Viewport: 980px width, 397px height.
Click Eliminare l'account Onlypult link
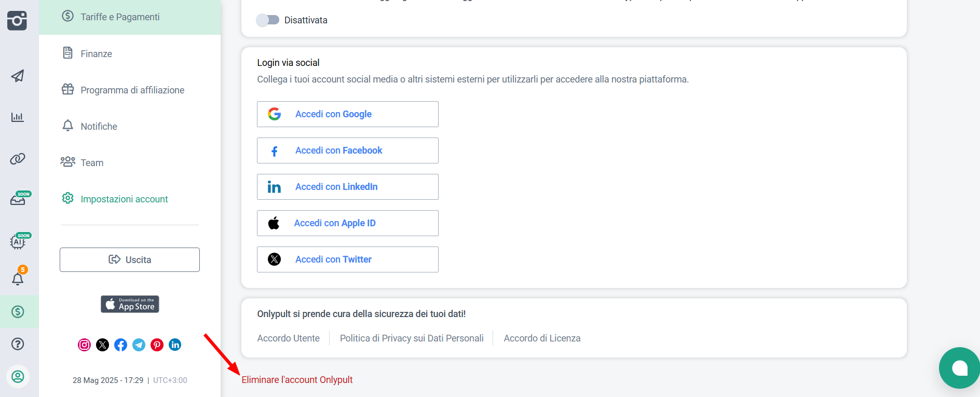click(297, 380)
